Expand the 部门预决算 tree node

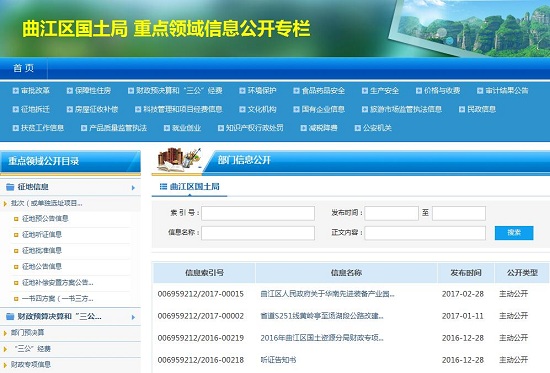pyautogui.click(x=5, y=333)
